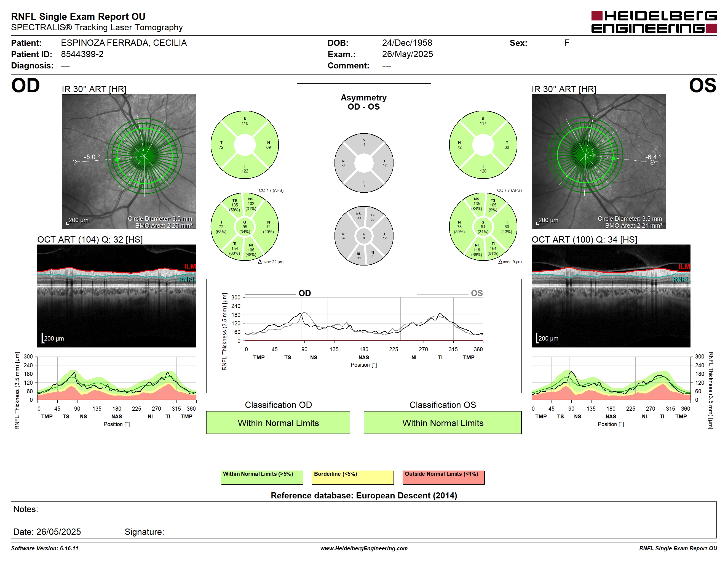Viewport: 728px width, 563px height.
Task: Click the -5.0 ° angle label in OD image
Action: [92, 157]
